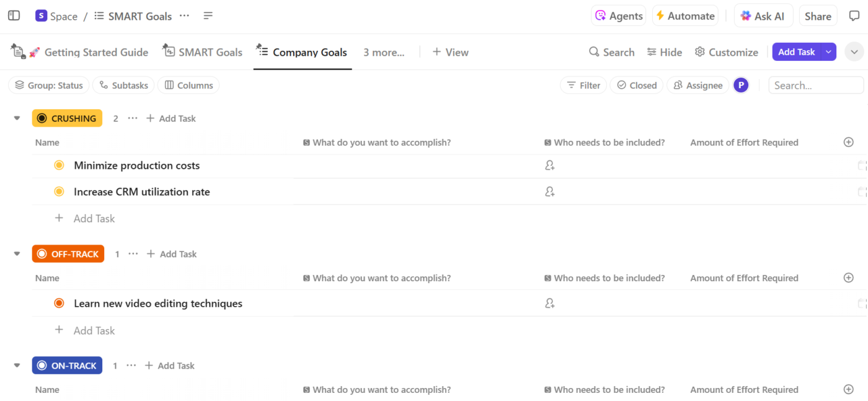Screen dimensions: 868x401
Task: Collapse the ON-TRACK group
Action: click(x=17, y=366)
